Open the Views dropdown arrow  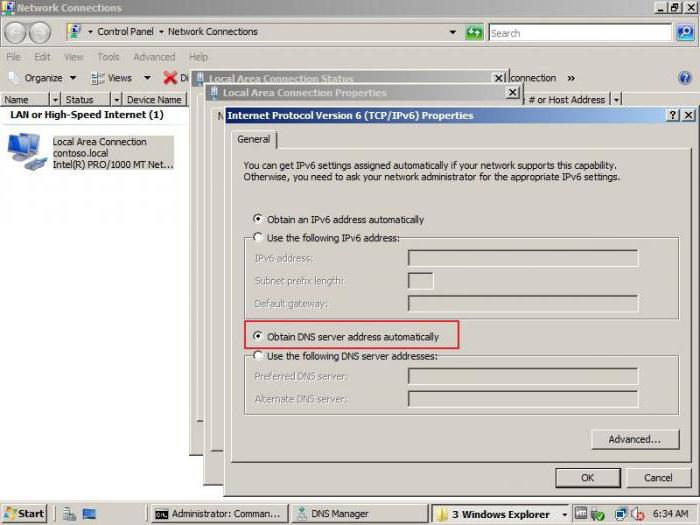(x=147, y=78)
